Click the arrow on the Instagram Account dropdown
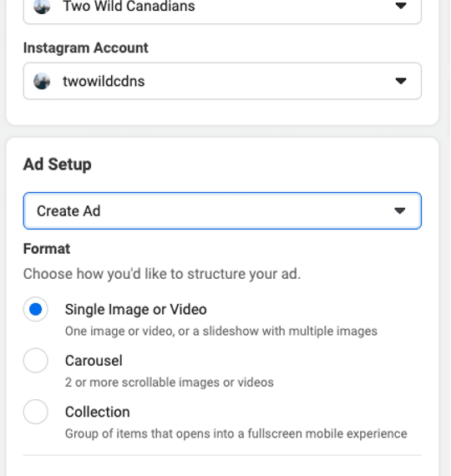The width and height of the screenshot is (451, 476). tap(401, 81)
